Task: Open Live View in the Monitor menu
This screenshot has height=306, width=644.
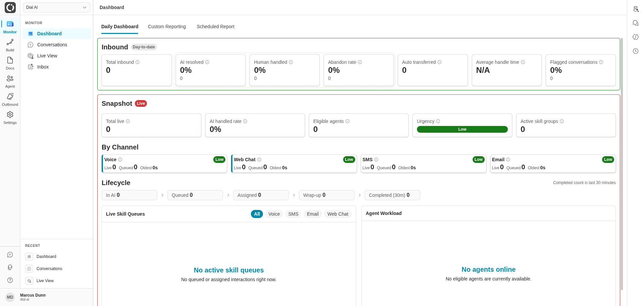Action: 57,56
